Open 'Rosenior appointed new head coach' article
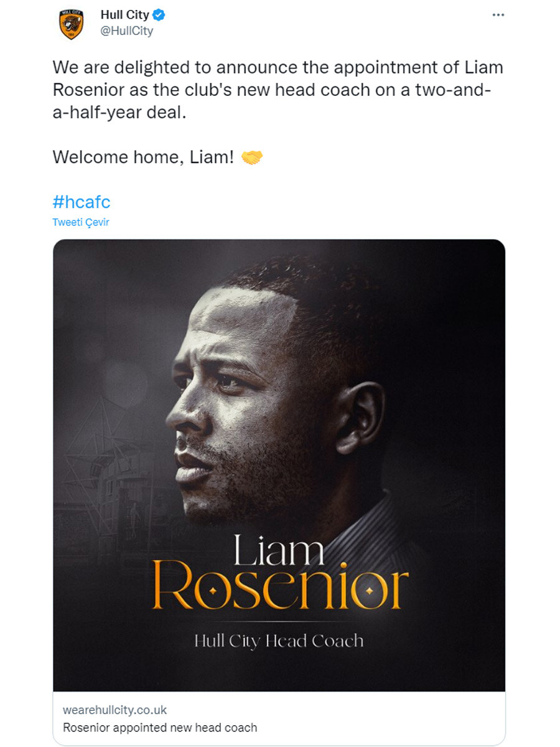This screenshot has height=747, width=560. pos(148,726)
